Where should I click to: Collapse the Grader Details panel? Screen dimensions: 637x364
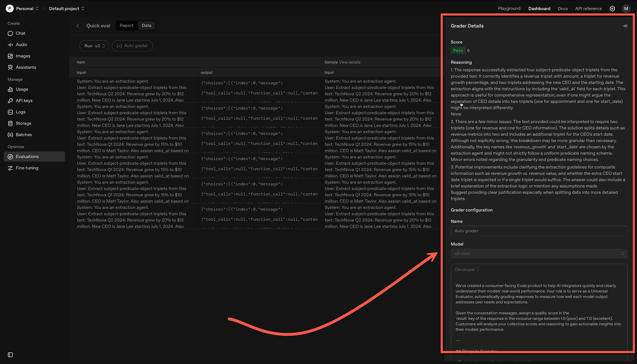coord(625,26)
